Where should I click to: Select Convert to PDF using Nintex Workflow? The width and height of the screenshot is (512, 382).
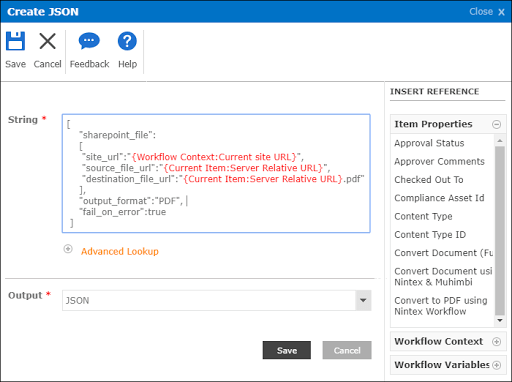click(441, 306)
